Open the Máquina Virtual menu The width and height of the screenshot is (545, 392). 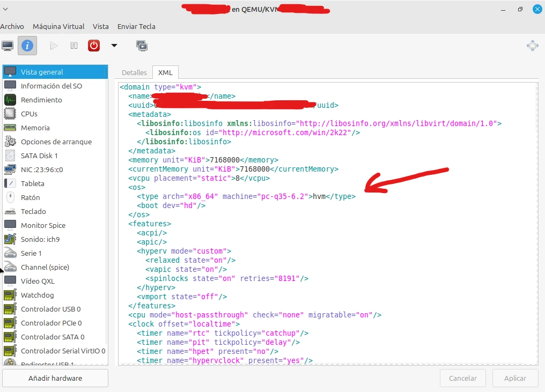tap(58, 26)
